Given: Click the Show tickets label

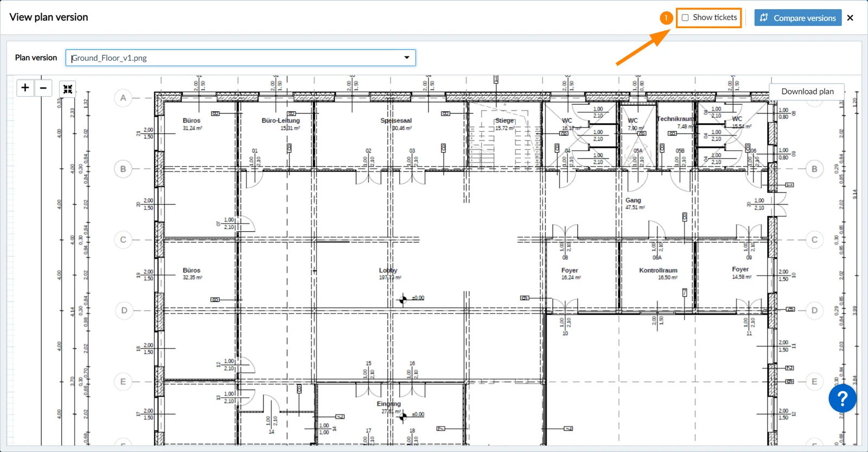Looking at the screenshot, I should coord(715,17).
